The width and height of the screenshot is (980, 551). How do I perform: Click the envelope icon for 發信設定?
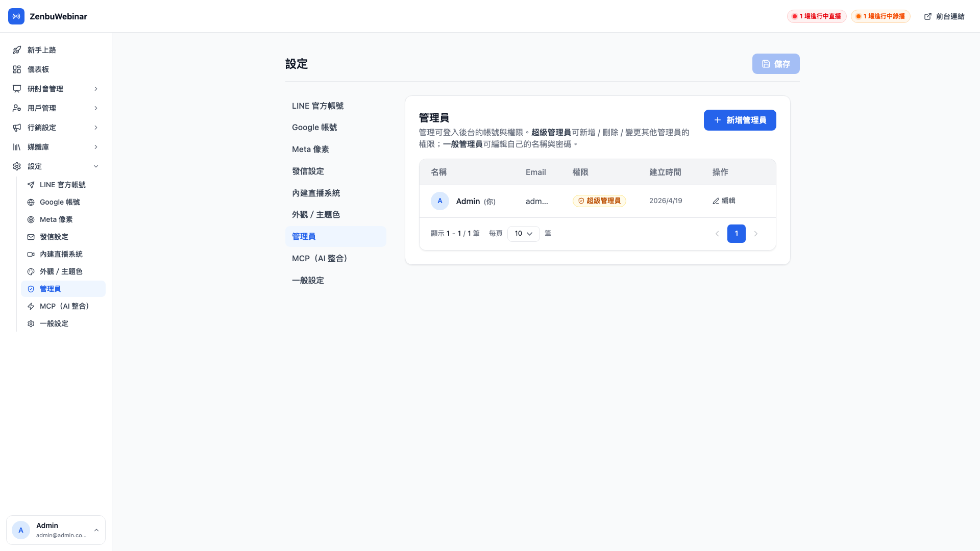[31, 237]
